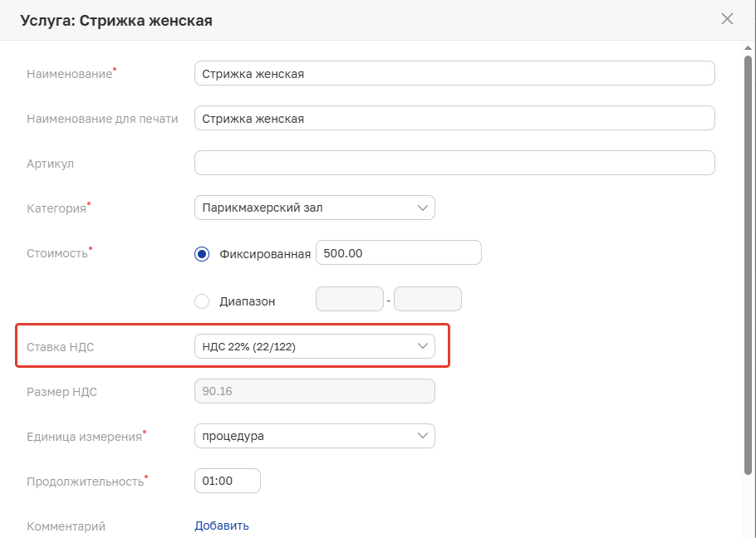Click the Наименование text field
The height and width of the screenshot is (538, 756).
454,74
